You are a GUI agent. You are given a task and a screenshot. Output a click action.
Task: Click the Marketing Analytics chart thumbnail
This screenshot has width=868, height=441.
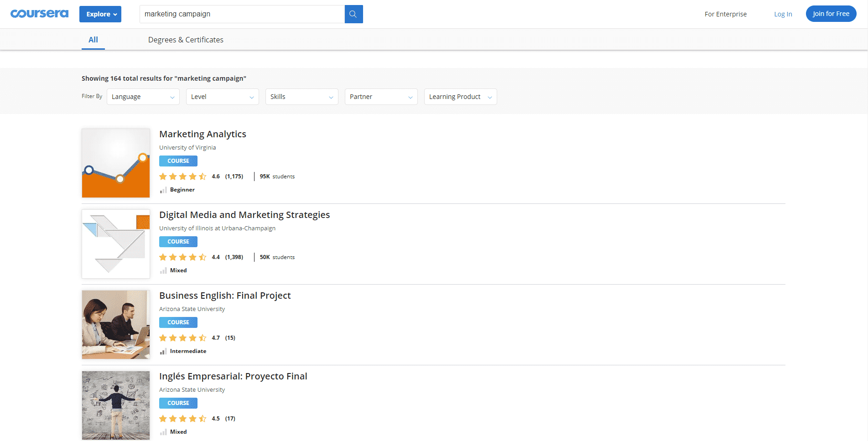pos(116,163)
